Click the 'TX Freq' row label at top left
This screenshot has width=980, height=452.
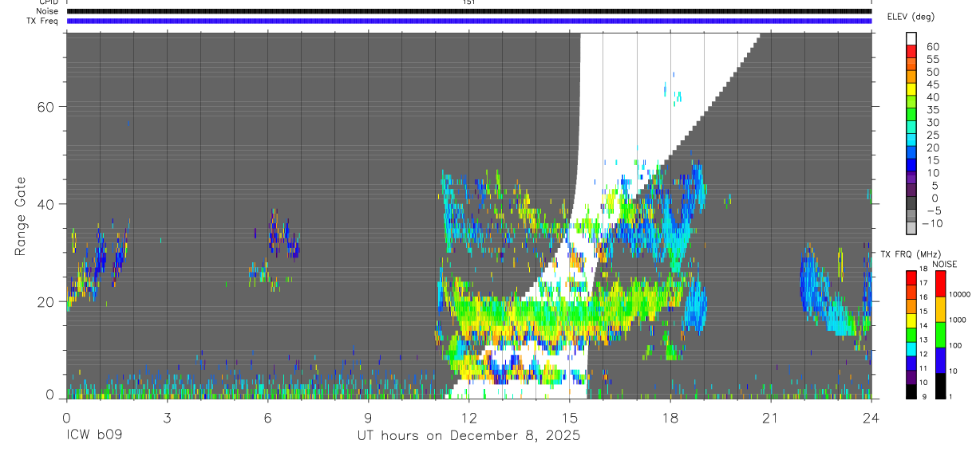pyautogui.click(x=42, y=21)
